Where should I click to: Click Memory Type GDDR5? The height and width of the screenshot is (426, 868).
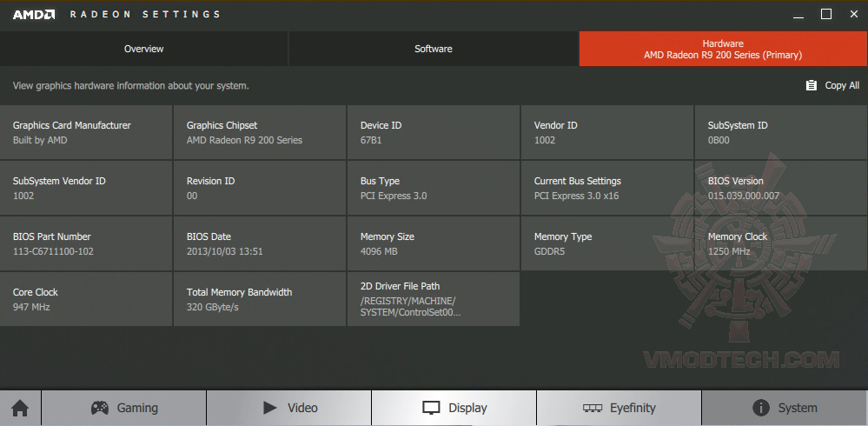click(606, 243)
